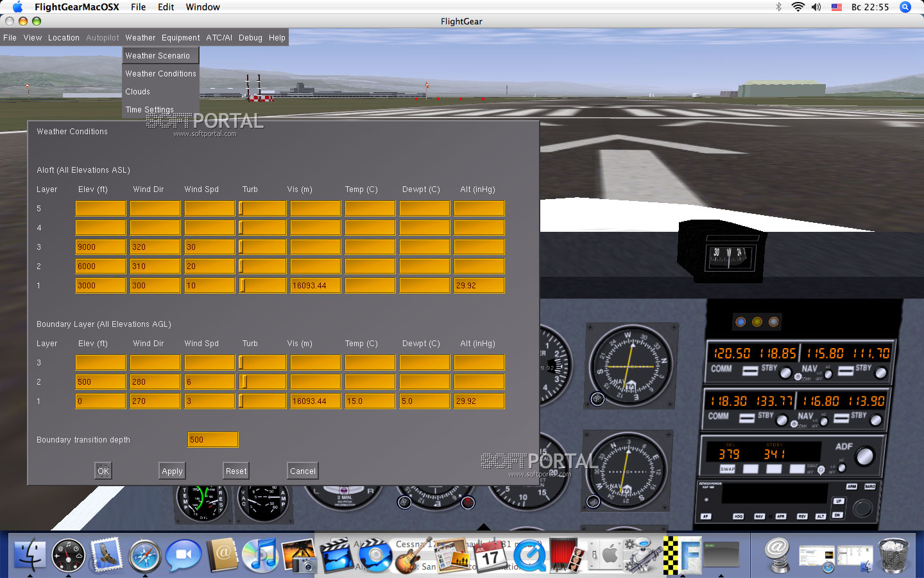
Task: Open the Debug menu
Action: click(x=250, y=38)
